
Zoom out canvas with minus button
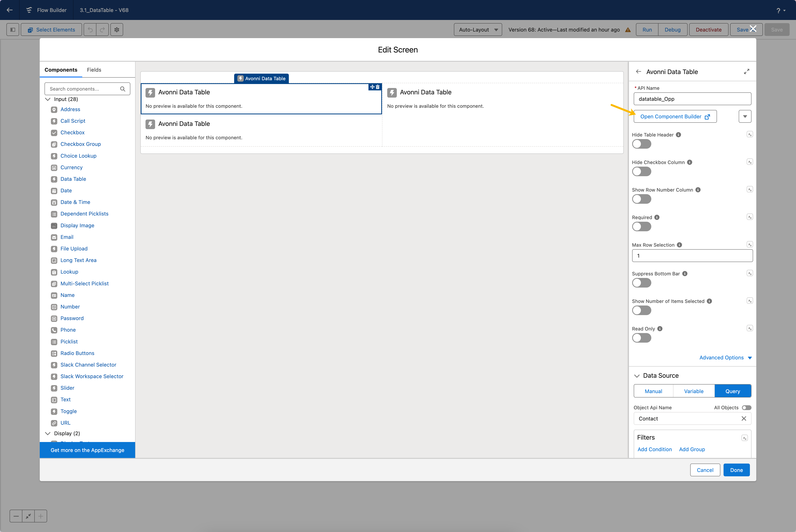coord(16,516)
